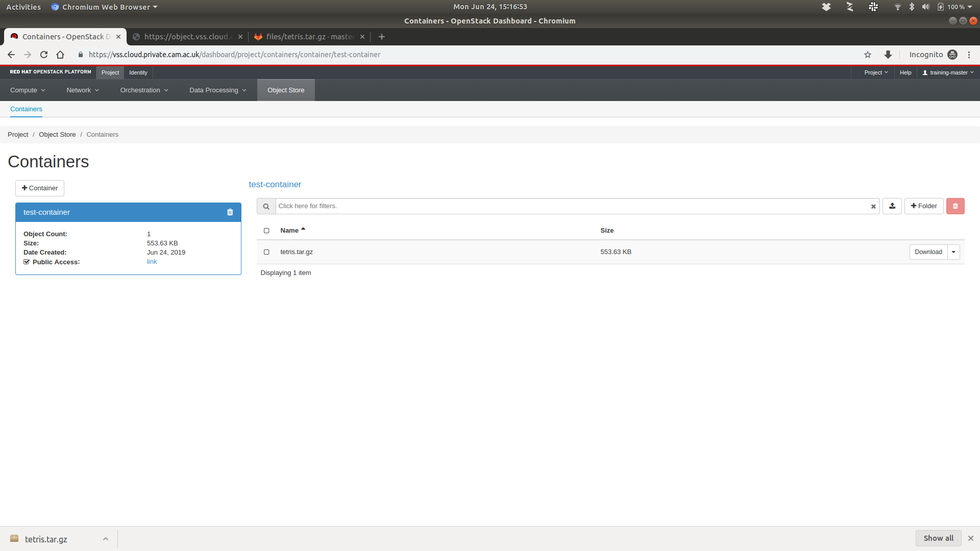This screenshot has height=551, width=980.
Task: Click the trash icon on test-container
Action: 230,212
